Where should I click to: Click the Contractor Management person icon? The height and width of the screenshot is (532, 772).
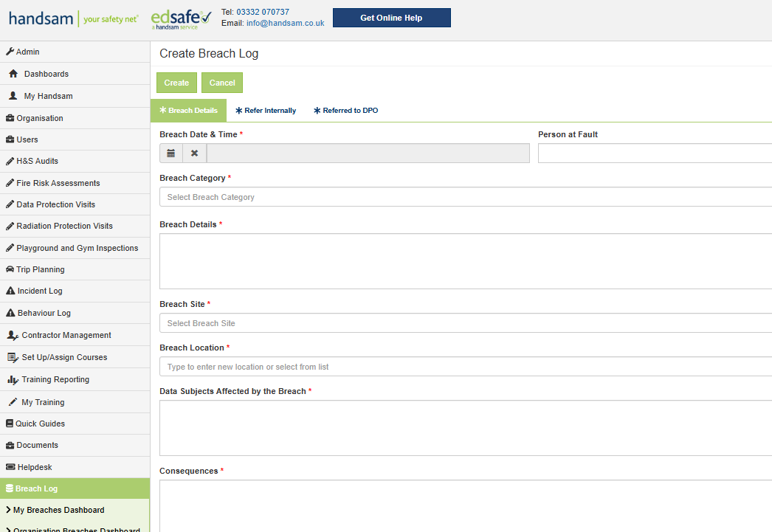pos(13,335)
